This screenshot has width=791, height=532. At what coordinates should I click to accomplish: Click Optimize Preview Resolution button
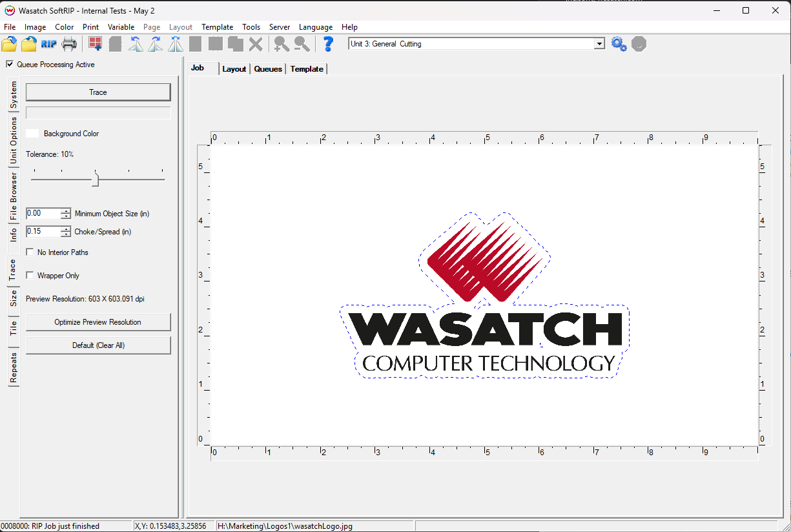click(98, 322)
